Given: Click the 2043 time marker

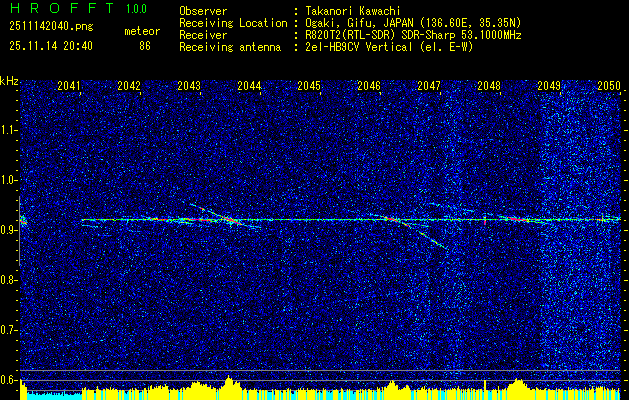Looking at the screenshot, I should [189, 86].
